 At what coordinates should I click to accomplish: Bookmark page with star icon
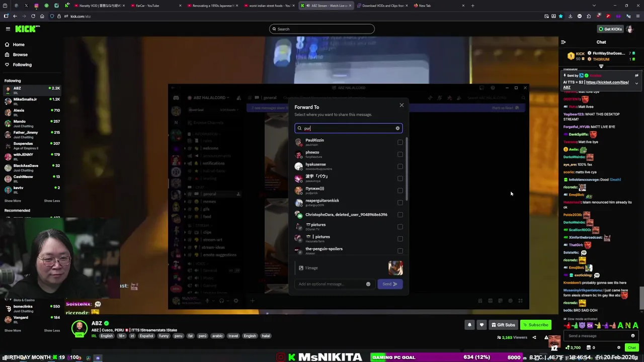(x=560, y=17)
